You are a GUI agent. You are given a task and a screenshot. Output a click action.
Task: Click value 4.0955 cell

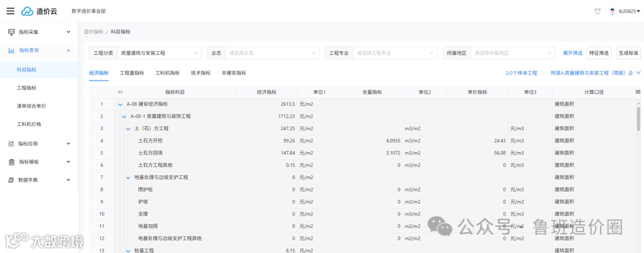coord(371,141)
